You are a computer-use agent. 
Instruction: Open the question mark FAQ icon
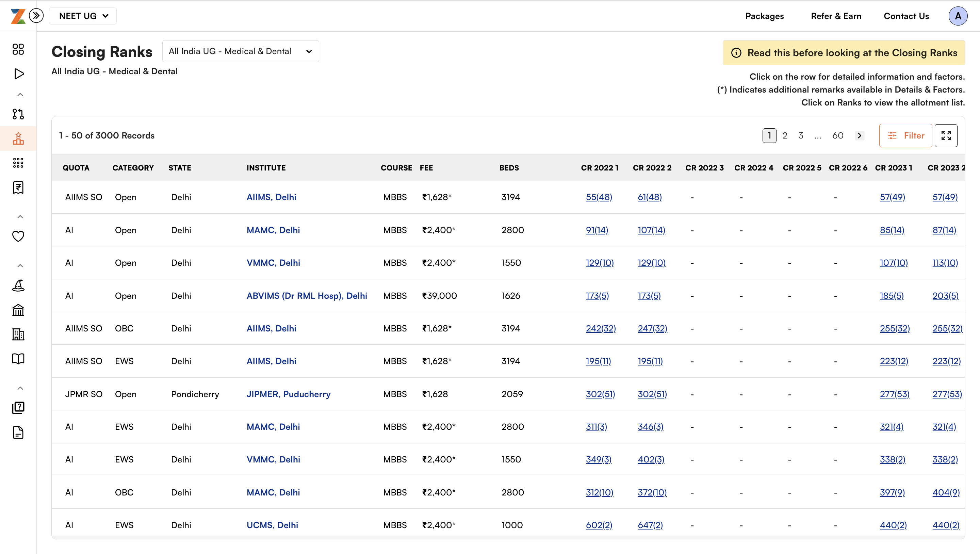coord(18,408)
